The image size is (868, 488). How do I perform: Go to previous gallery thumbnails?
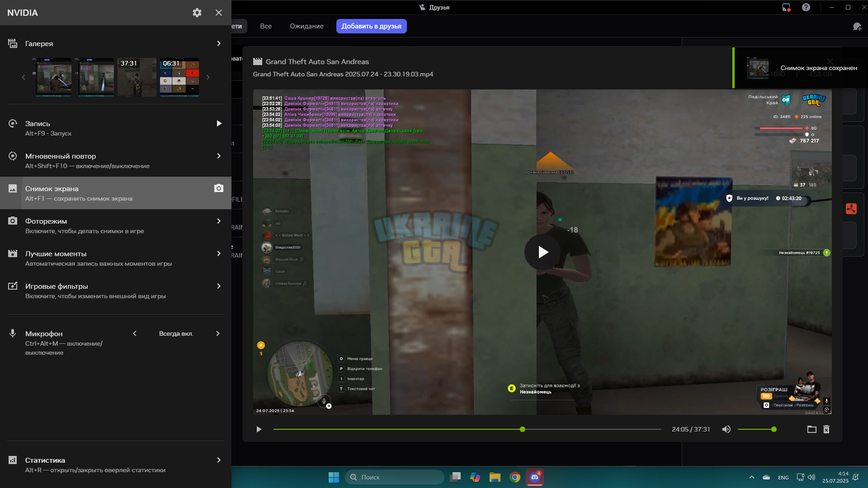click(x=24, y=77)
